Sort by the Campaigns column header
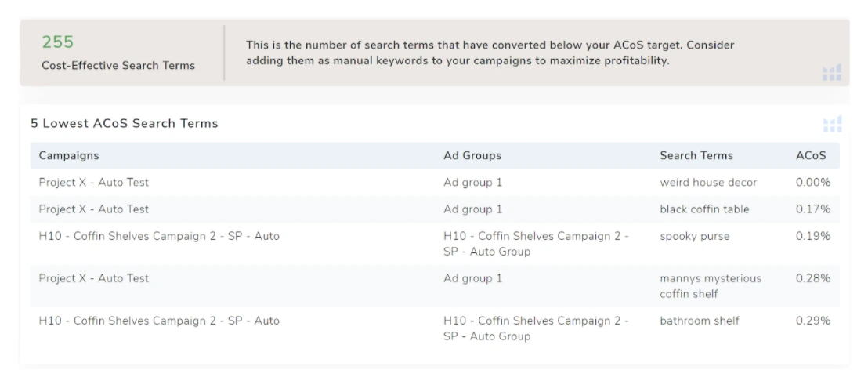The height and width of the screenshot is (370, 868). click(69, 155)
